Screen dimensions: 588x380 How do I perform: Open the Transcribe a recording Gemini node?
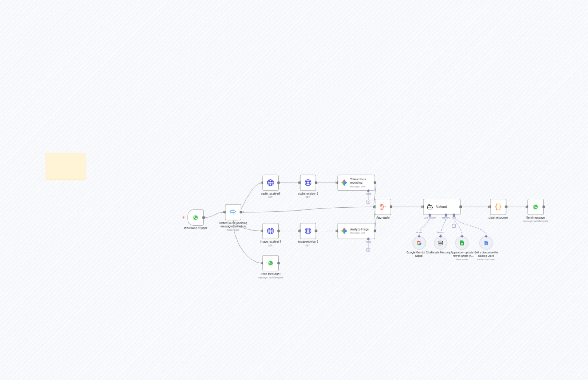pos(356,183)
